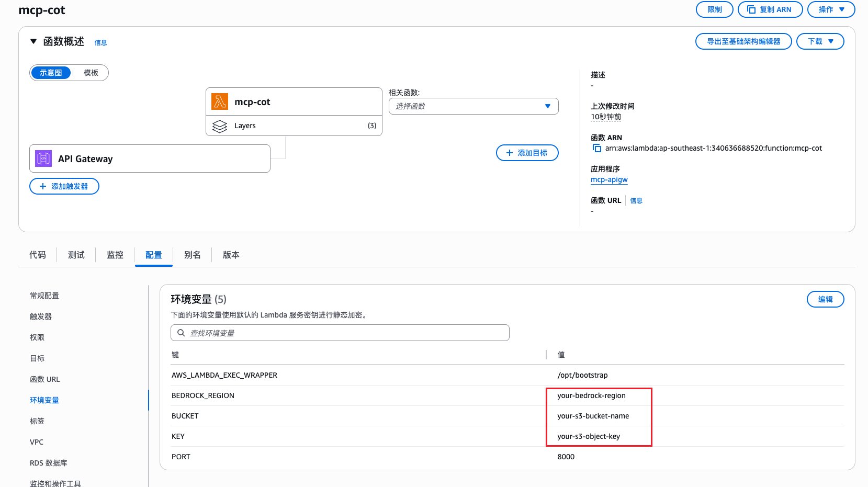Click the your-bedrock-region value

click(x=591, y=395)
